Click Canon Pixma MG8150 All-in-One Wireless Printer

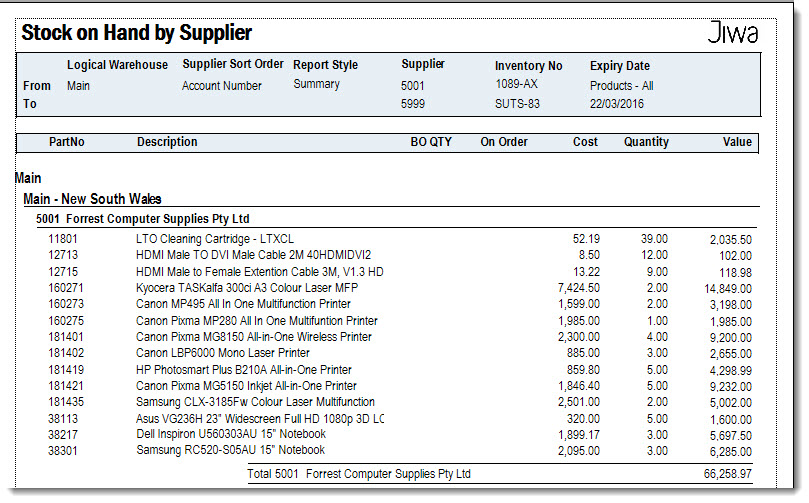(x=254, y=337)
